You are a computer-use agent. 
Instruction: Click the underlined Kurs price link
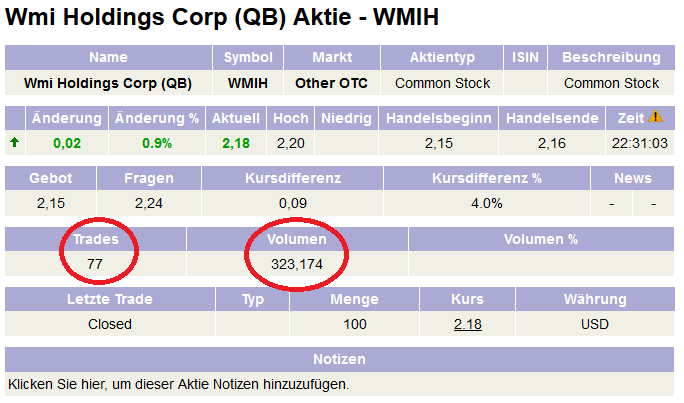pyautogui.click(x=467, y=324)
